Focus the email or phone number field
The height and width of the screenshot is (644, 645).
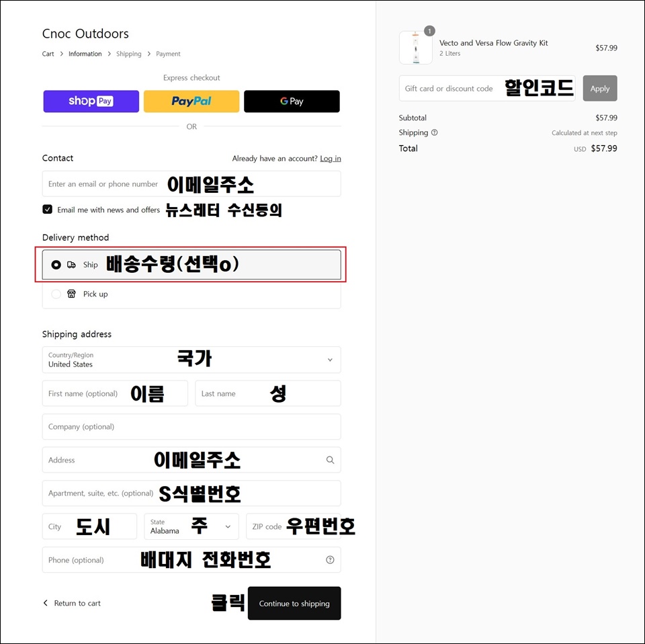[191, 184]
